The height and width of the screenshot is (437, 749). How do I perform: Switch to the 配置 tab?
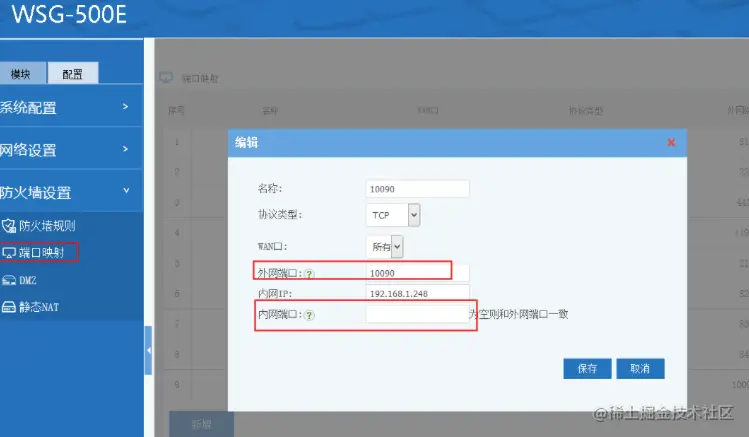pos(73,73)
